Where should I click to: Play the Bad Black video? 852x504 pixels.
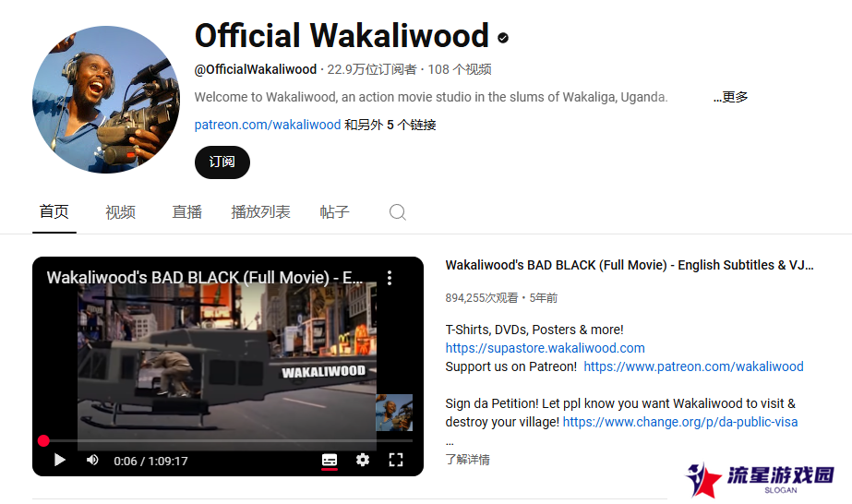(60, 461)
